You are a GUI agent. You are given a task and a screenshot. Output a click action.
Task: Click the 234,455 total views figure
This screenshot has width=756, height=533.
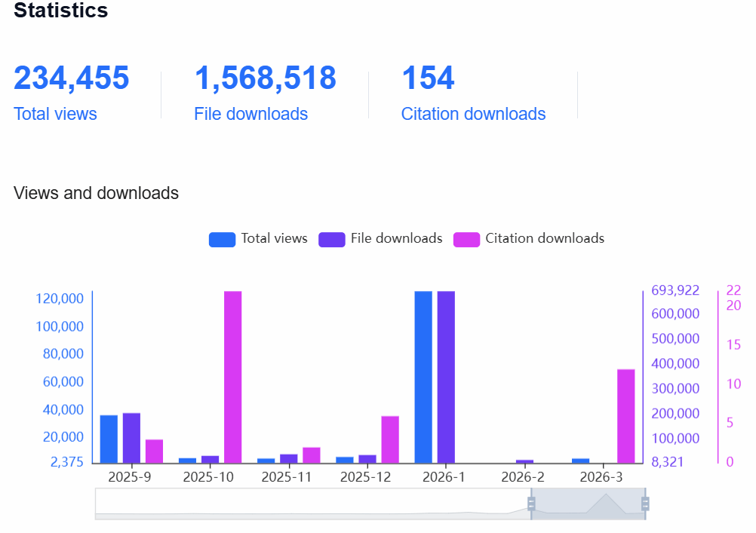coord(72,78)
